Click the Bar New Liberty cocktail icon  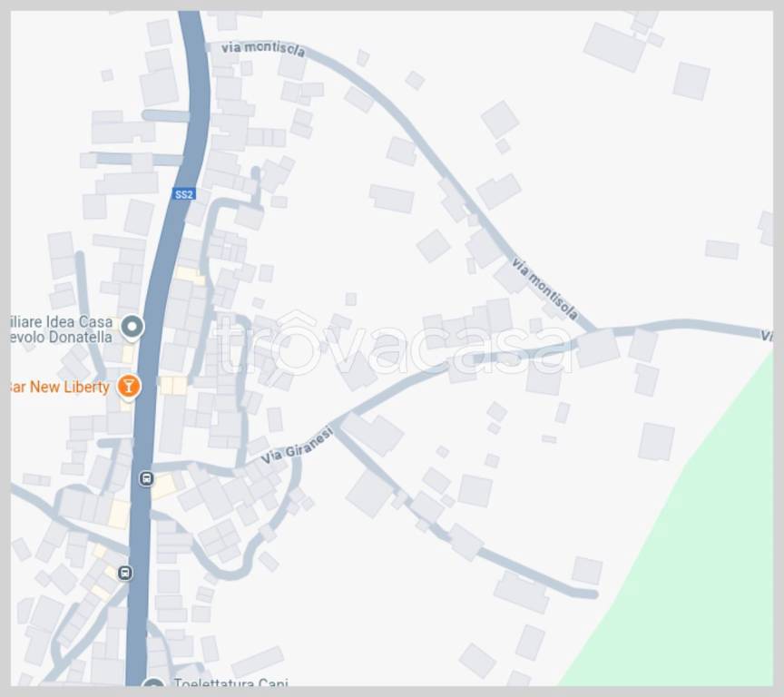coord(129,387)
